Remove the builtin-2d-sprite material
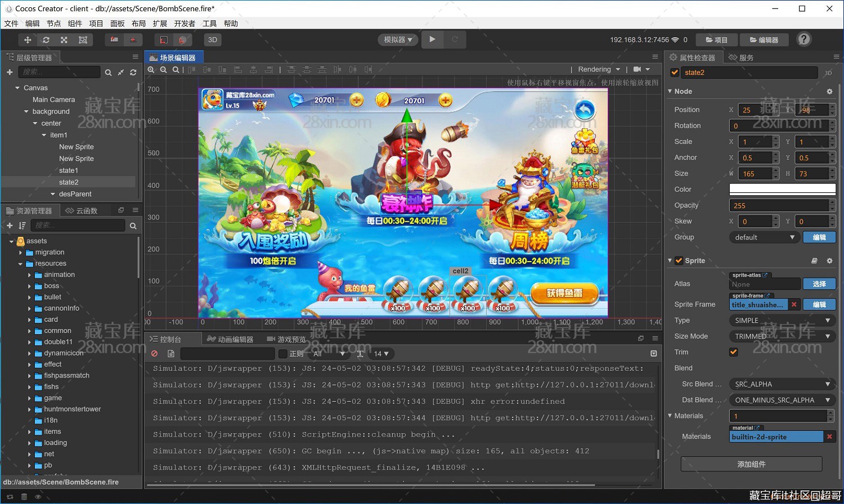The image size is (844, 504). point(829,436)
